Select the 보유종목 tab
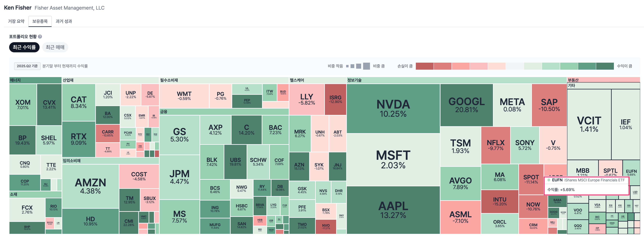Screen dimensions: 644x236 [x=40, y=21]
